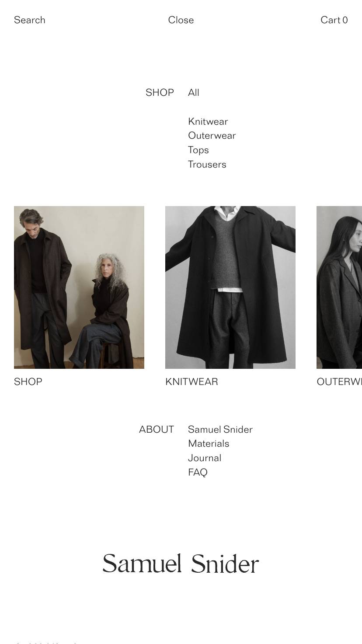Click the partially visible Outerwear photo
362x644 pixels.
[x=339, y=287]
